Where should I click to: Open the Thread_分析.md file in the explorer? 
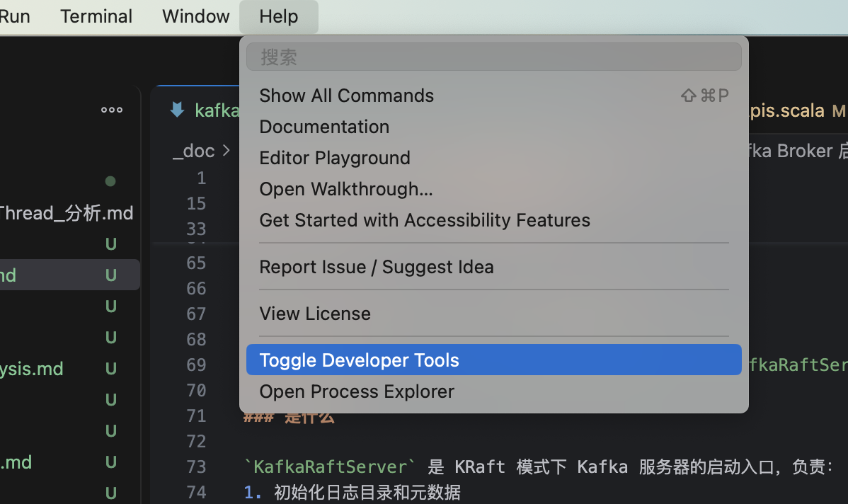click(67, 213)
